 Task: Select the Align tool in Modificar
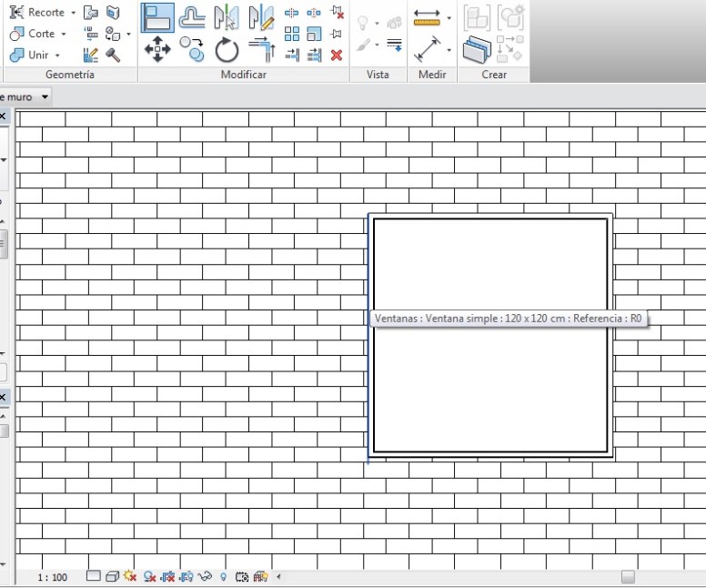[x=158, y=18]
